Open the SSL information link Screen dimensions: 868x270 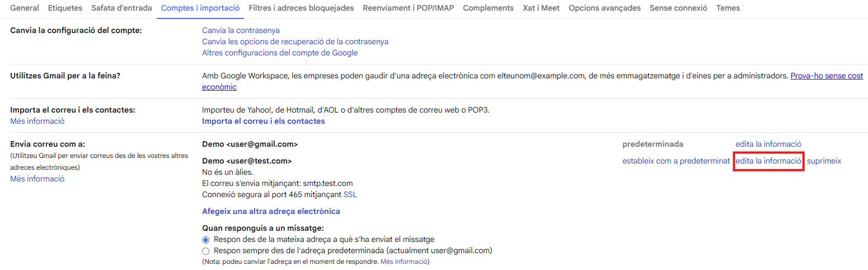[x=350, y=194]
